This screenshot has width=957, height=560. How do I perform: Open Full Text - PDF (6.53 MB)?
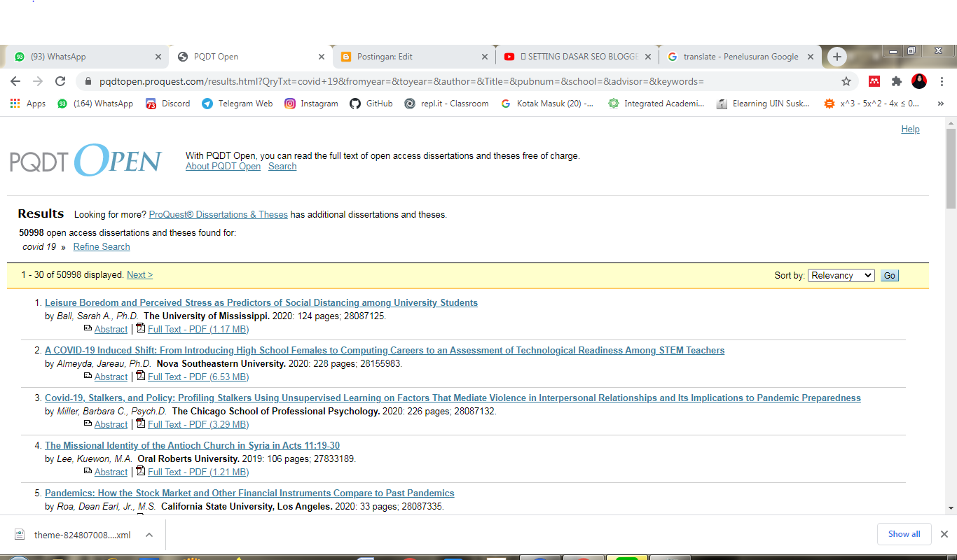tap(198, 377)
